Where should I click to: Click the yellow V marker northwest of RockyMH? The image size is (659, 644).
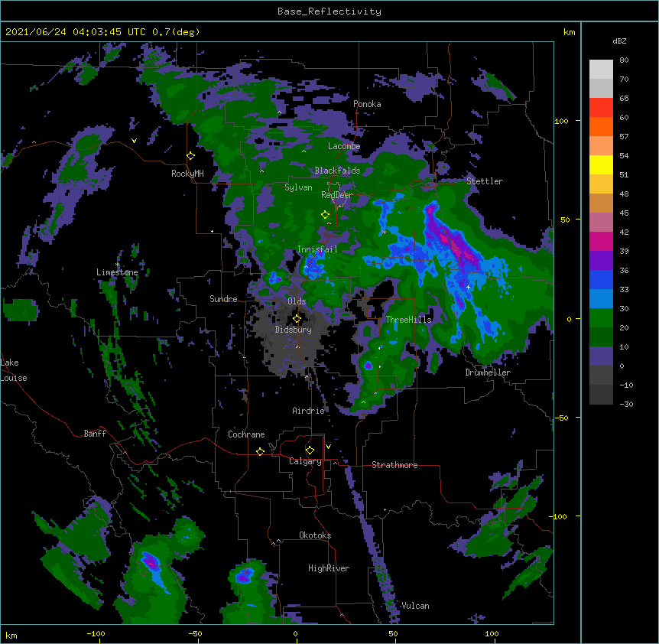(x=134, y=141)
